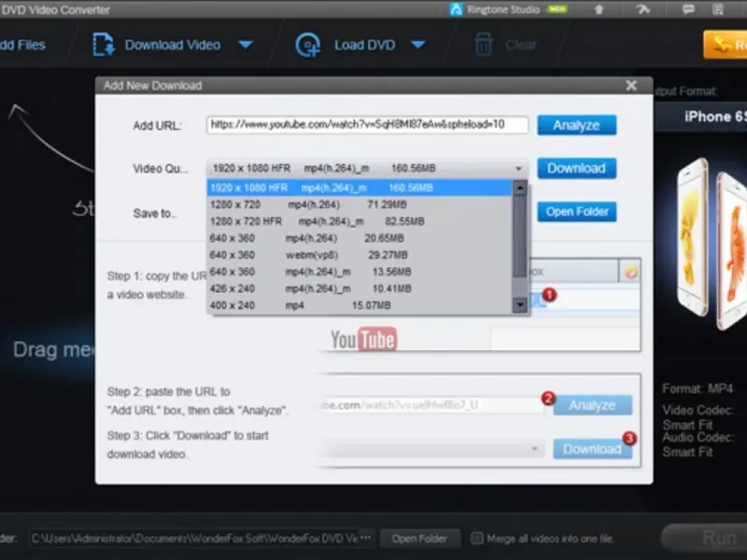747x560 pixels.
Task: Click Open Folder button in bottom bar
Action: (419, 539)
